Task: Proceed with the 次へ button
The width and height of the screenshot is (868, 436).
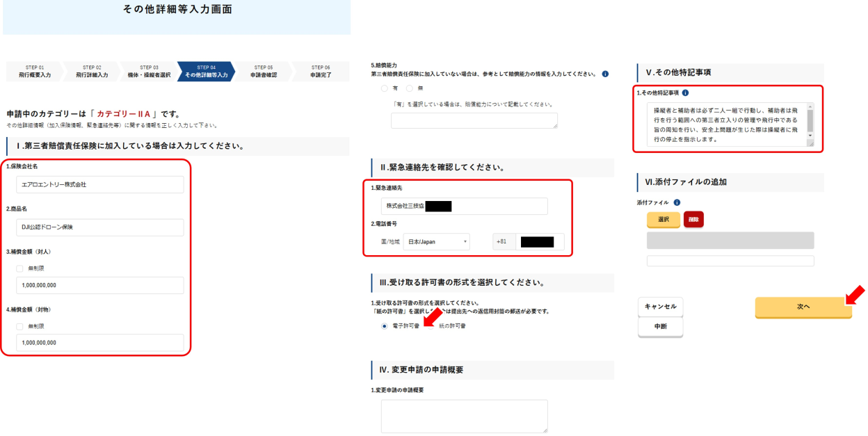Action: tap(803, 307)
